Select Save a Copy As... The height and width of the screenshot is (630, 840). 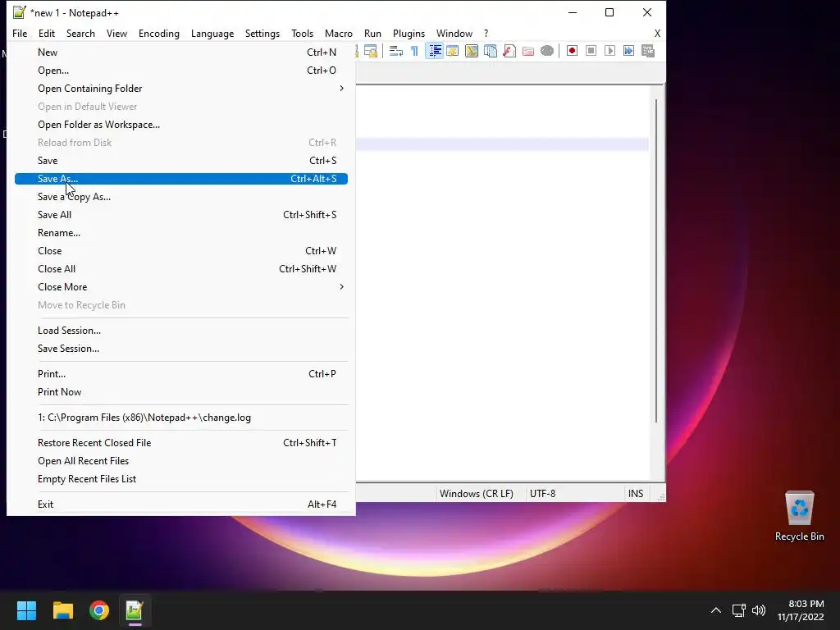(x=181, y=197)
